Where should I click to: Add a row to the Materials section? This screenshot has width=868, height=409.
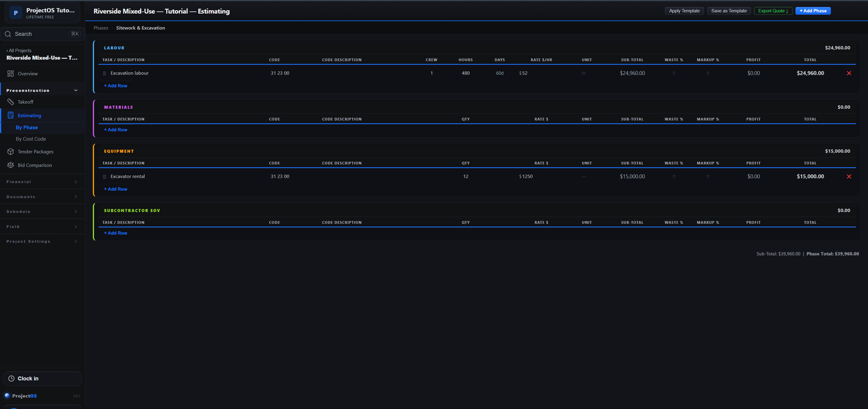[116, 130]
